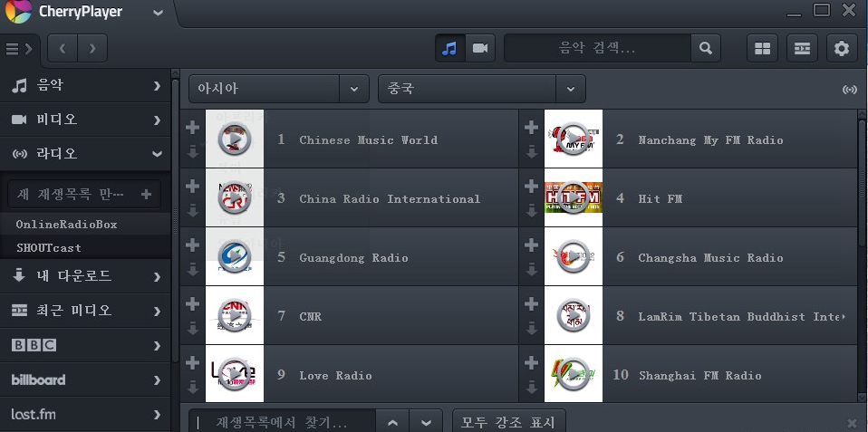This screenshot has width=868, height=432.
Task: Download Hit FM with arrow icon
Action: tap(532, 211)
